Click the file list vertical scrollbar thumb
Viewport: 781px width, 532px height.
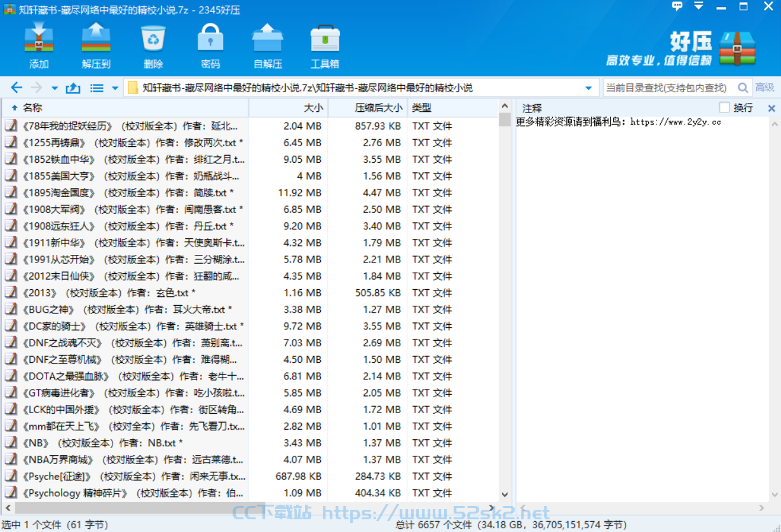(505, 120)
